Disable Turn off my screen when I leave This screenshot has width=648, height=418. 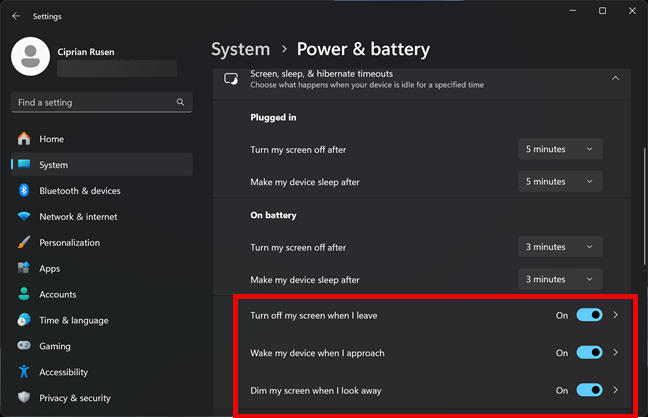[x=589, y=315]
